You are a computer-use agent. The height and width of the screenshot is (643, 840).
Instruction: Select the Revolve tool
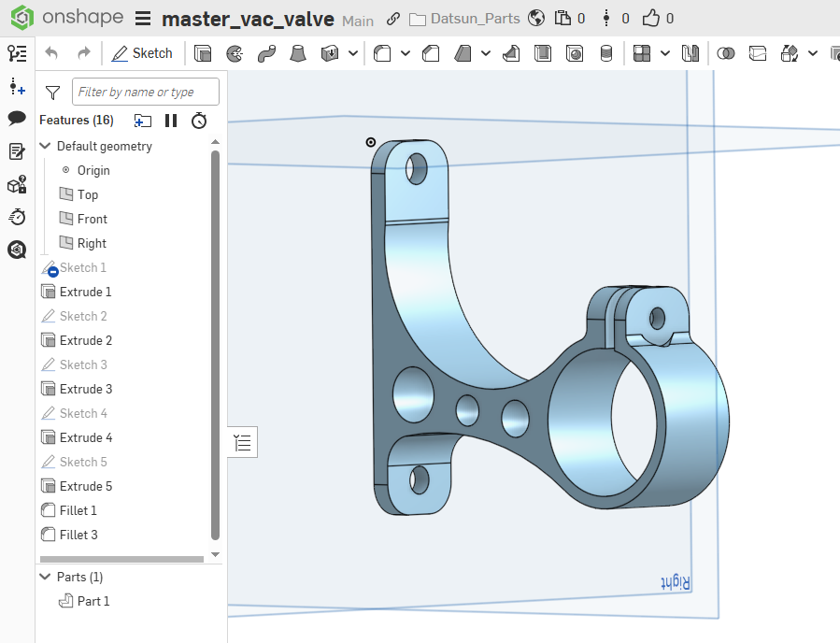click(x=235, y=53)
